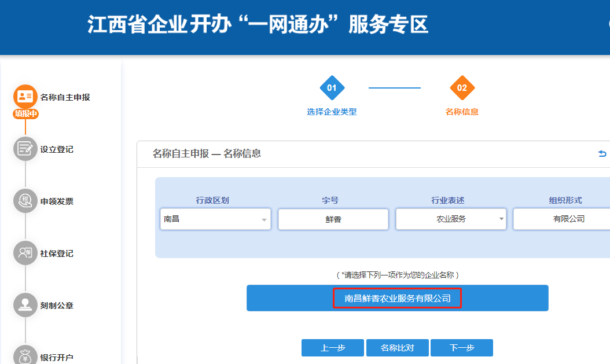This screenshot has height=364, width=610.
Task: Expand the 行业表述 dropdown showing 农业服务
Action: tap(451, 219)
